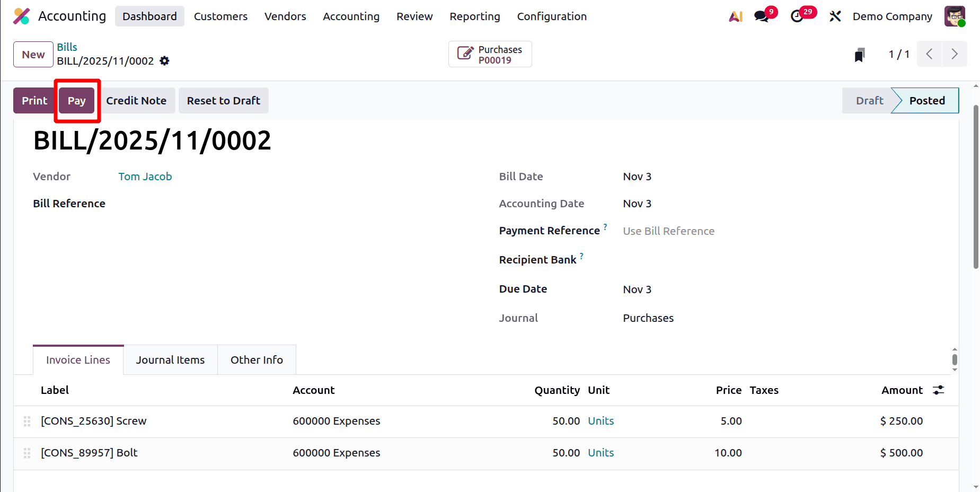Viewport: 980px width, 492px height.
Task: Open the developer tools icon
Action: 835,16
